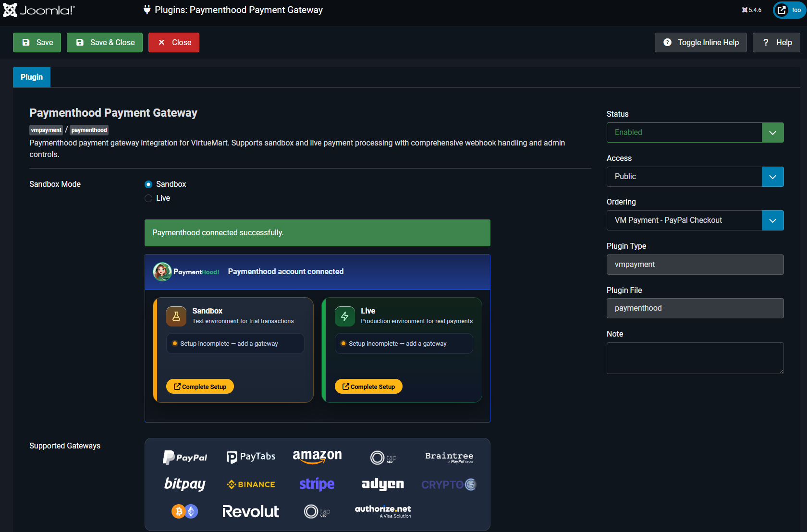The width and height of the screenshot is (807, 532).
Task: Click the Supported Gateways label
Action: click(x=65, y=446)
